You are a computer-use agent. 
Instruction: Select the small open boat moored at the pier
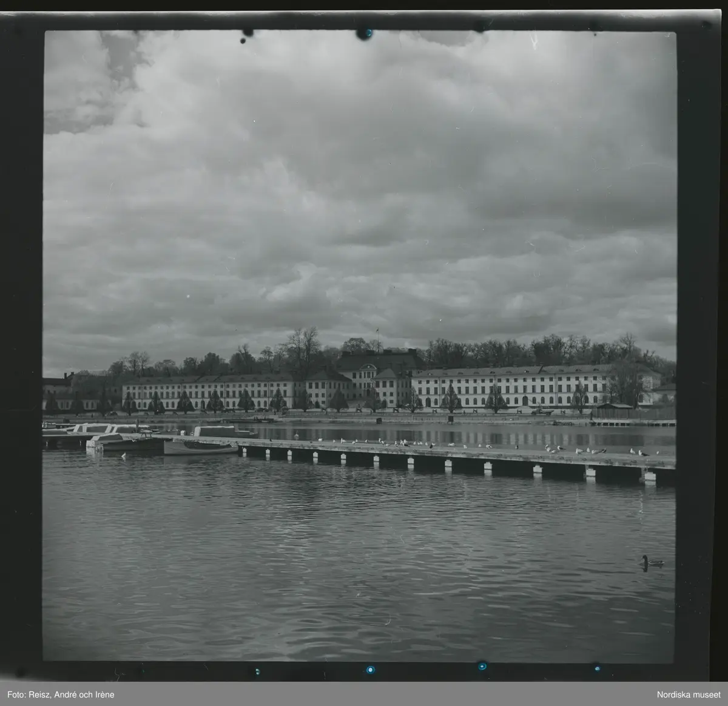click(x=201, y=447)
